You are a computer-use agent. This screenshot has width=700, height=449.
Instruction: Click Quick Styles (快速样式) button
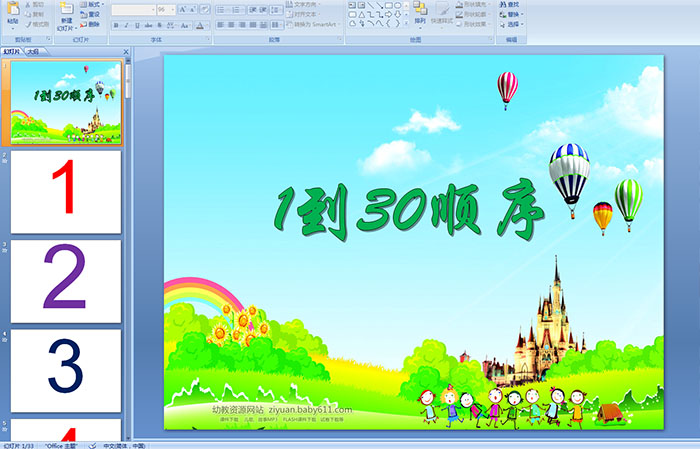coord(442,13)
